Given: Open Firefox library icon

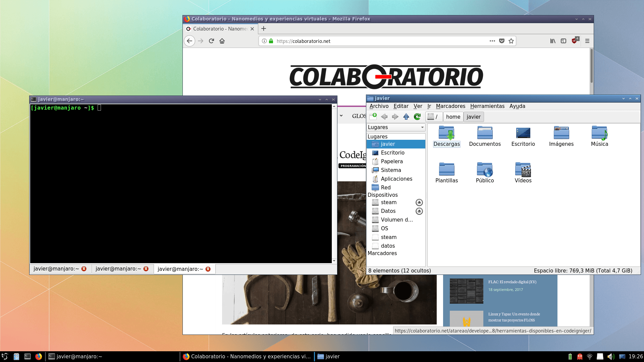Looking at the screenshot, I should point(553,41).
